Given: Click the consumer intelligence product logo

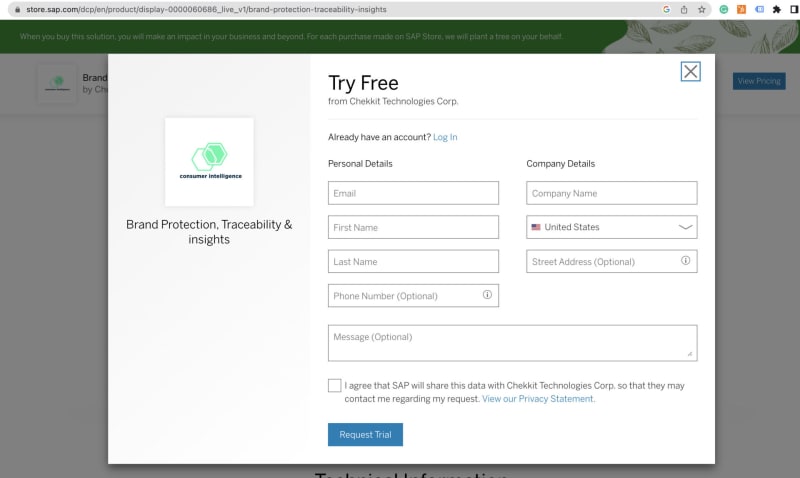Looking at the screenshot, I should 209,162.
